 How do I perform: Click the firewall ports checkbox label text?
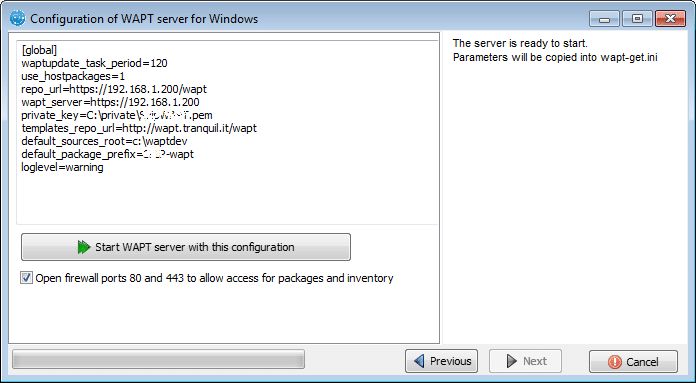click(214, 278)
